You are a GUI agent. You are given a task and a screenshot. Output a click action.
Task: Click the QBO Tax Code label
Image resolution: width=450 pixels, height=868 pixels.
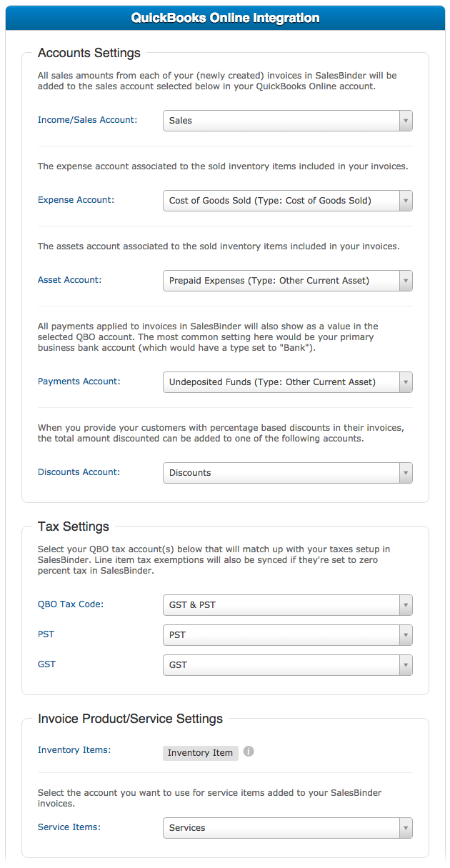71,604
